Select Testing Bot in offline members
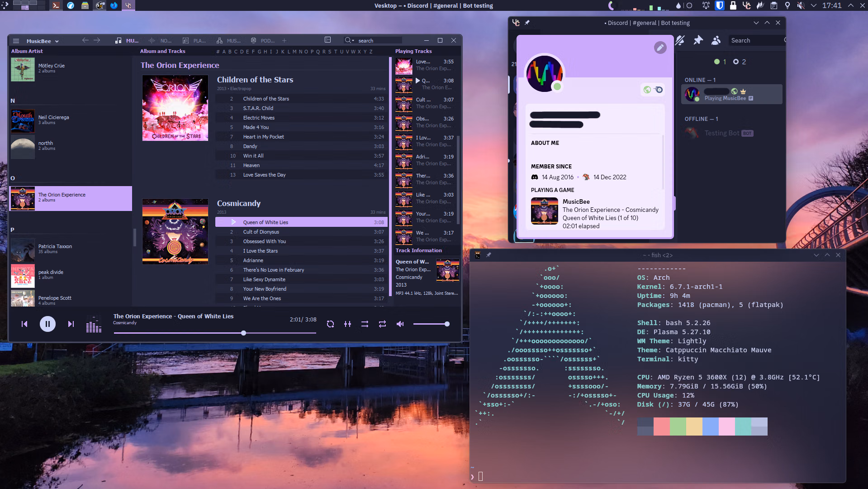868x489 pixels. (x=731, y=133)
